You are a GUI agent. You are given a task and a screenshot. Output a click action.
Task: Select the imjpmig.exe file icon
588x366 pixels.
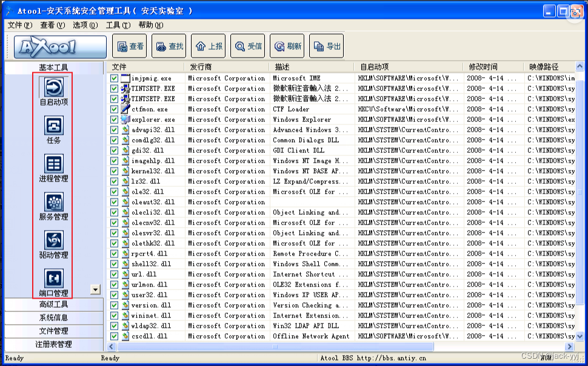tap(125, 78)
